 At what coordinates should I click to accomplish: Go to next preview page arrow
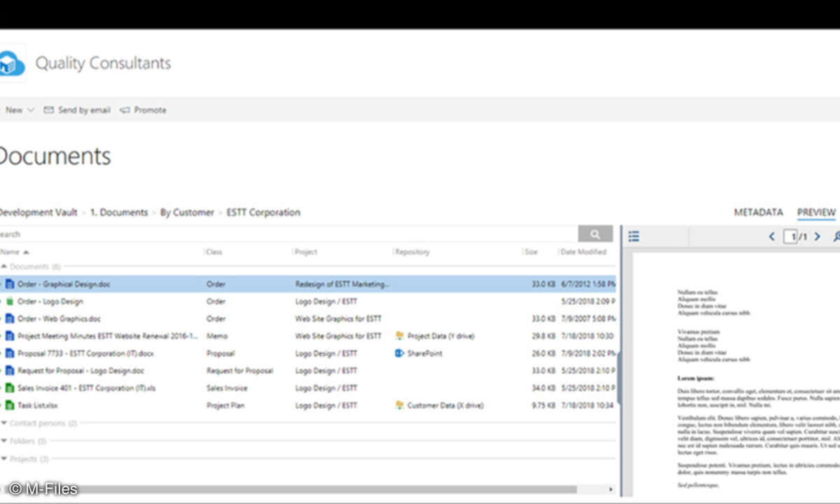(x=817, y=237)
